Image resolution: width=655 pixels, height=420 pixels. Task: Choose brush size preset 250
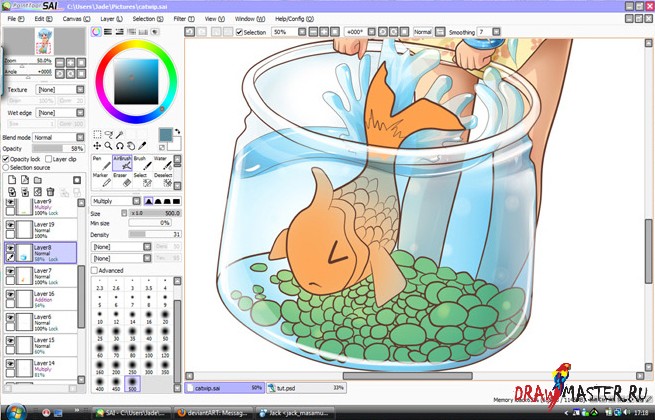coord(132,367)
